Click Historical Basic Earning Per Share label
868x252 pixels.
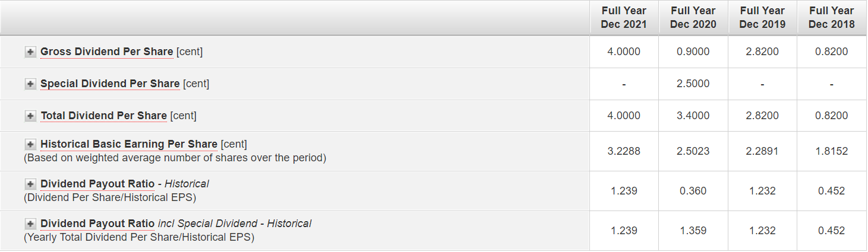click(128, 144)
